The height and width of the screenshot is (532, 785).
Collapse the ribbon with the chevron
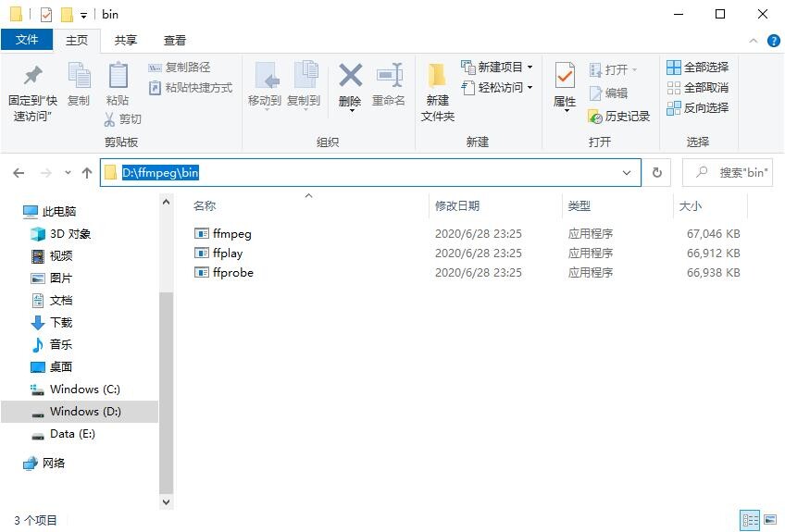[751, 41]
